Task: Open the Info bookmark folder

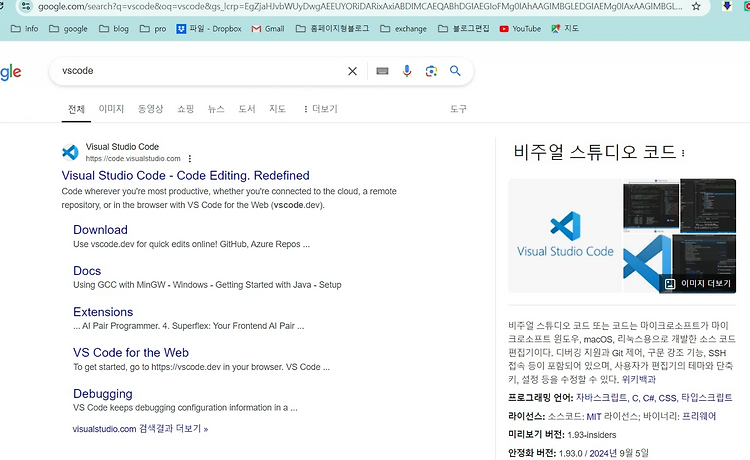Action: pos(24,29)
